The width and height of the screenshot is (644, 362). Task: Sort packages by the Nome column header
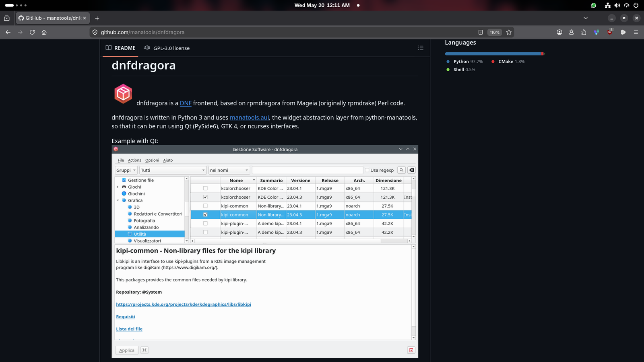click(238, 181)
